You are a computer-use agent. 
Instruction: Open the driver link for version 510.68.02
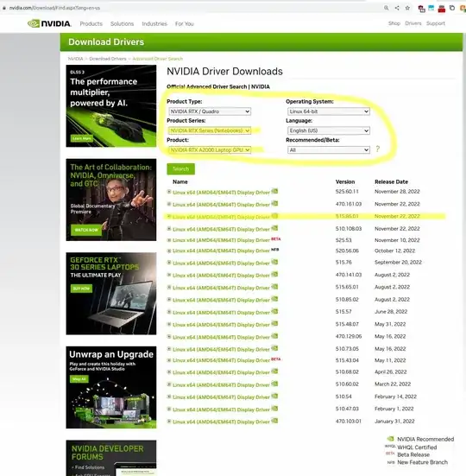(221, 372)
